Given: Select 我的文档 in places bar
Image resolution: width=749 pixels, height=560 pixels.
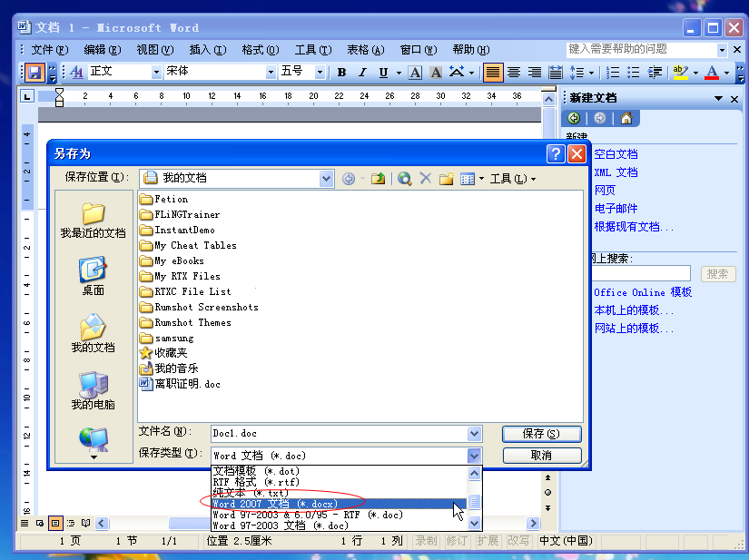Looking at the screenshot, I should coord(94,334).
